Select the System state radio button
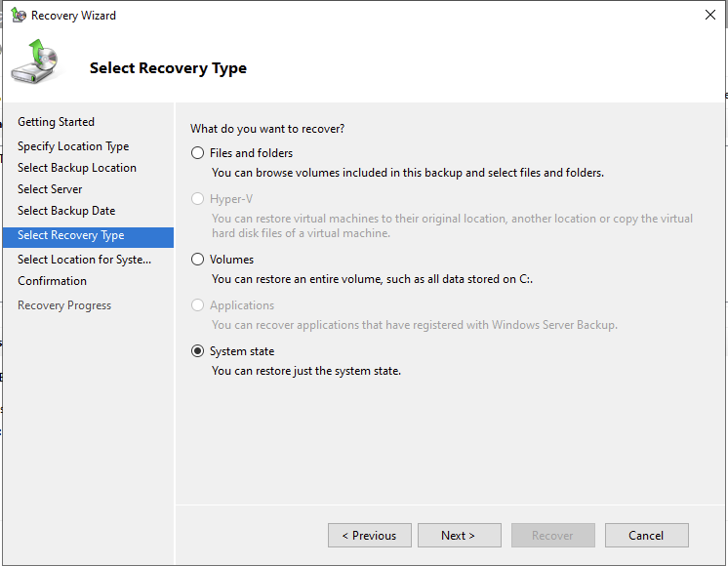The width and height of the screenshot is (728, 566). click(x=198, y=351)
